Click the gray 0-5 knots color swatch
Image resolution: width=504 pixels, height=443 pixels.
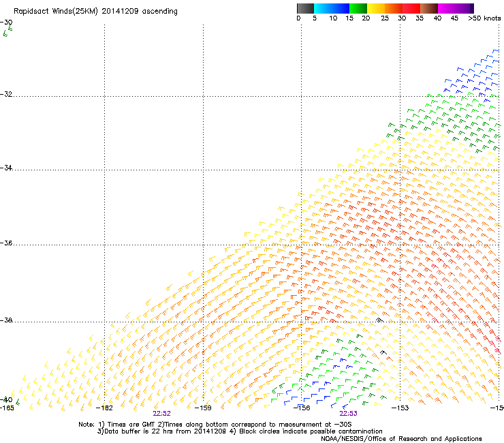pyautogui.click(x=305, y=8)
